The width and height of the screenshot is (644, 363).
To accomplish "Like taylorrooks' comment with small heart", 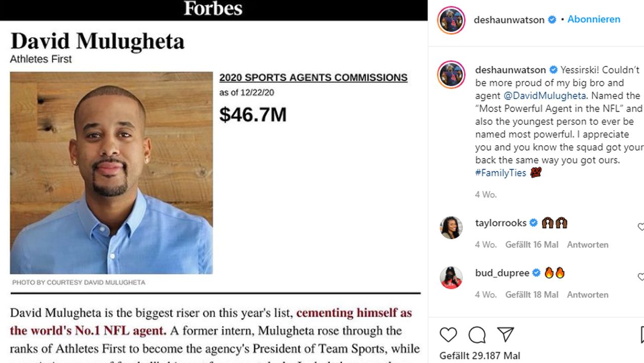I will pyautogui.click(x=641, y=227).
